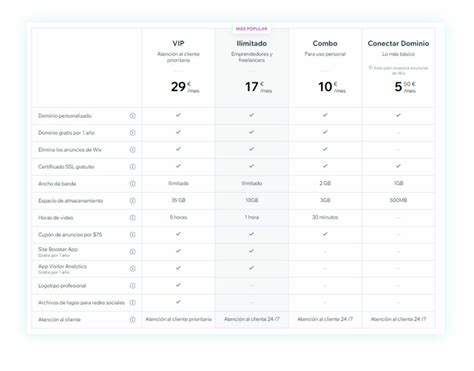Click Conectar Dominio checkmark for Dominio personalizado

click(x=398, y=115)
